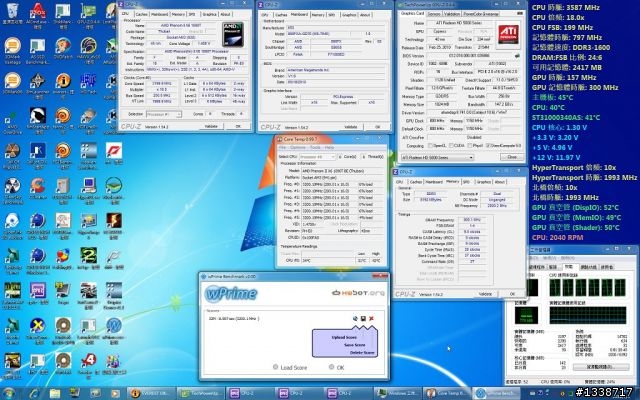This screenshot has height=400, width=640.
Task: Click the memory usage history graph in Task Manager
Action: 588,315
